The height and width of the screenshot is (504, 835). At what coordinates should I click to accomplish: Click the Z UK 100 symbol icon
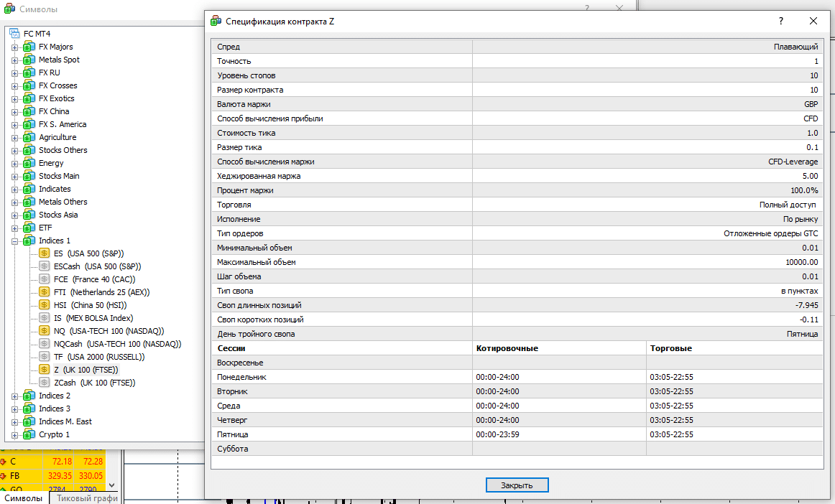(x=45, y=370)
